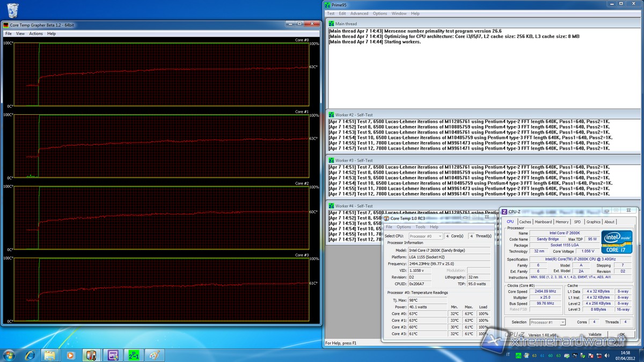Screen dimensions: 644x362
Task: Open the Actions menu in Core Temp Grapher
Action: coord(36,33)
